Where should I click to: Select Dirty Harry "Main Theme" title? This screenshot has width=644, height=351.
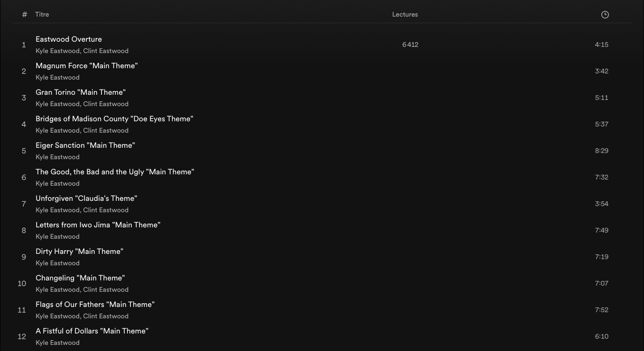pos(80,252)
